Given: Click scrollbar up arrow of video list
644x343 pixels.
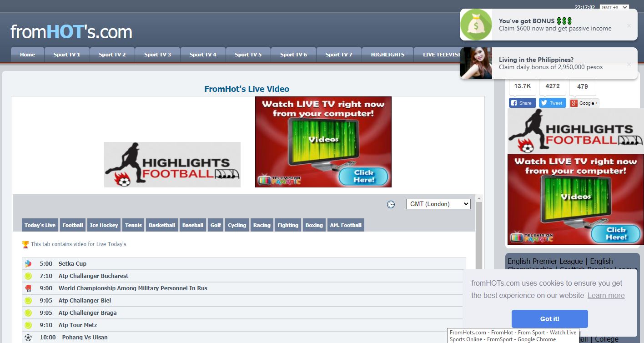Looking at the screenshot, I should pos(479,198).
